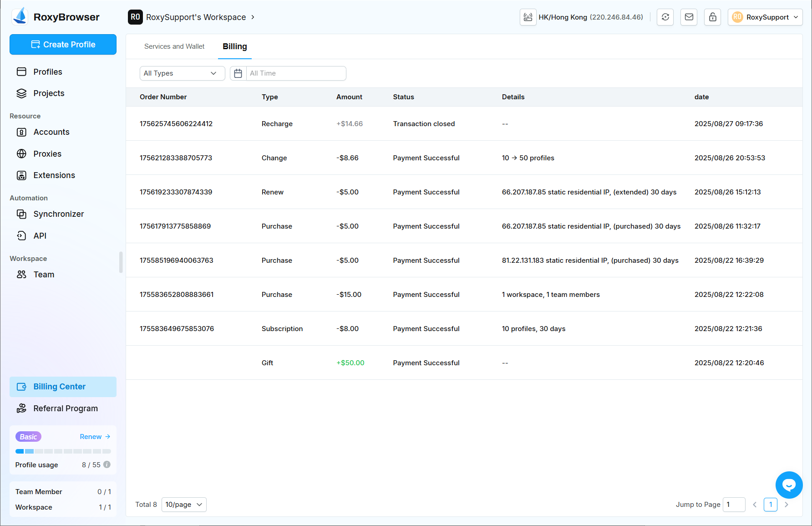The height and width of the screenshot is (526, 812).
Task: Click the profile usage progress bar
Action: (x=63, y=451)
